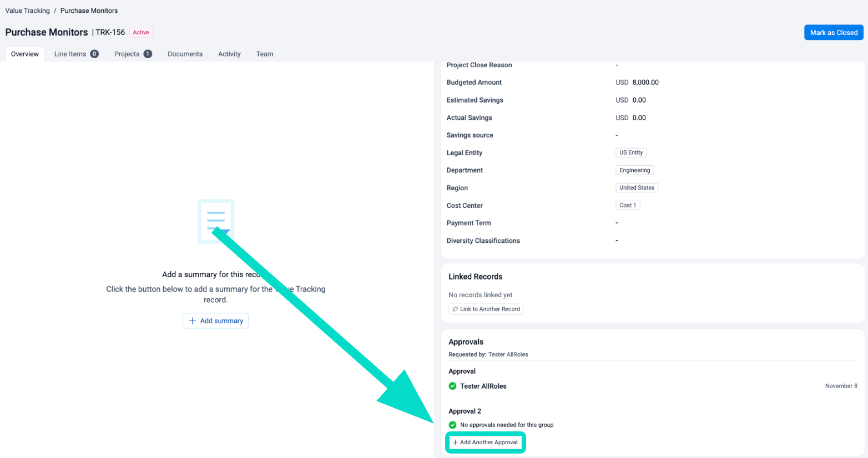
Task: Click the plus icon on Add Another Approval
Action: [x=455, y=442]
